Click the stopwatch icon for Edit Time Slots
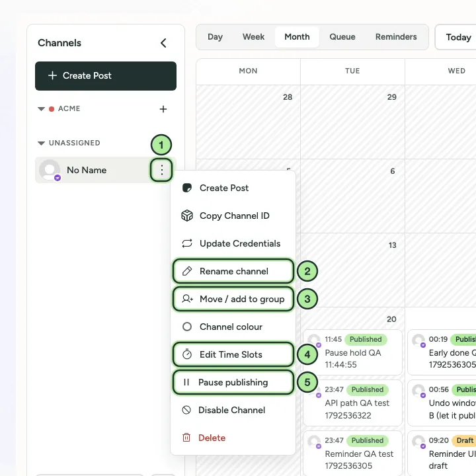This screenshot has height=476, width=476. (187, 354)
